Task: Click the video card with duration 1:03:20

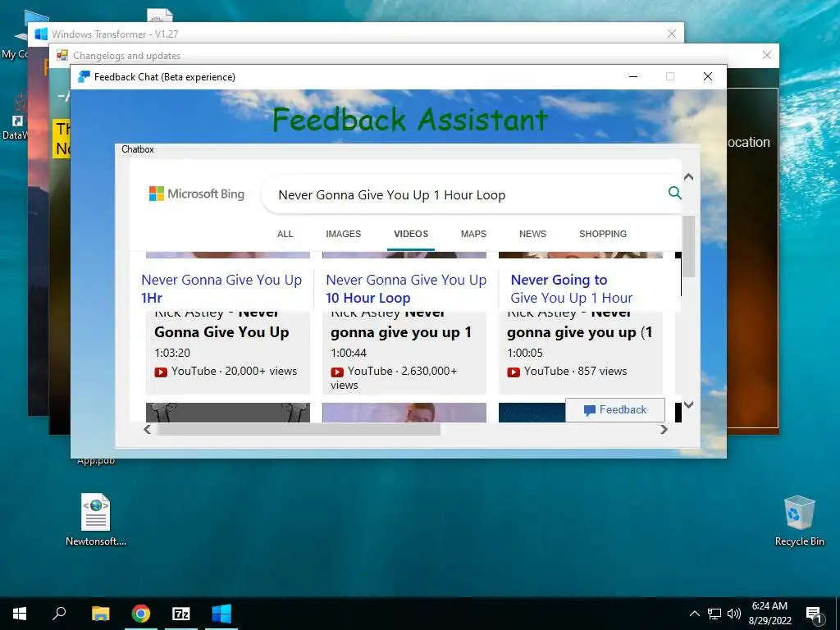Action: point(228,353)
